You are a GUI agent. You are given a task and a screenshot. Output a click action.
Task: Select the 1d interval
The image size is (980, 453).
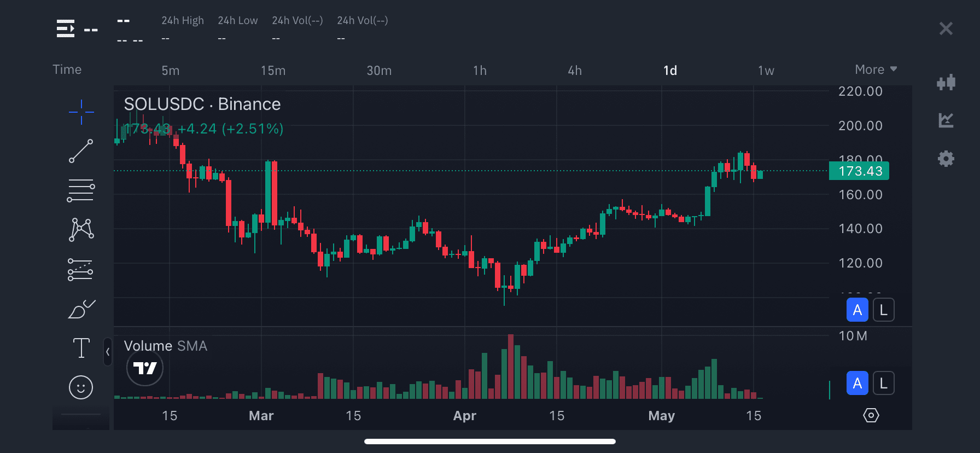pos(670,71)
